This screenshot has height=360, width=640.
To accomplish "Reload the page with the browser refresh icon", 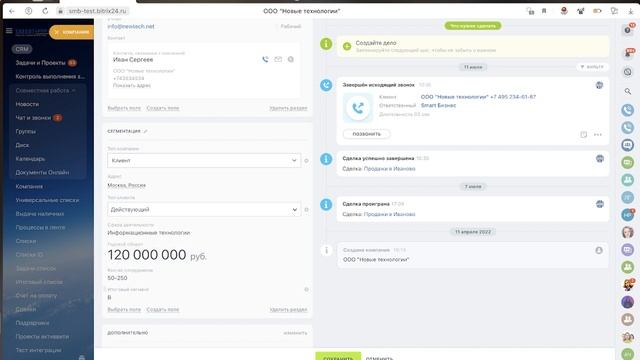I will click(45, 11).
